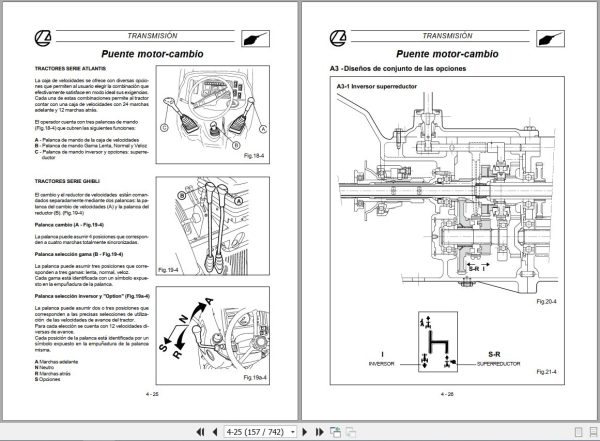This screenshot has height=441, width=600.
Task: Click the Fig.19a-4 inverter lever illustration
Action: 213,336
